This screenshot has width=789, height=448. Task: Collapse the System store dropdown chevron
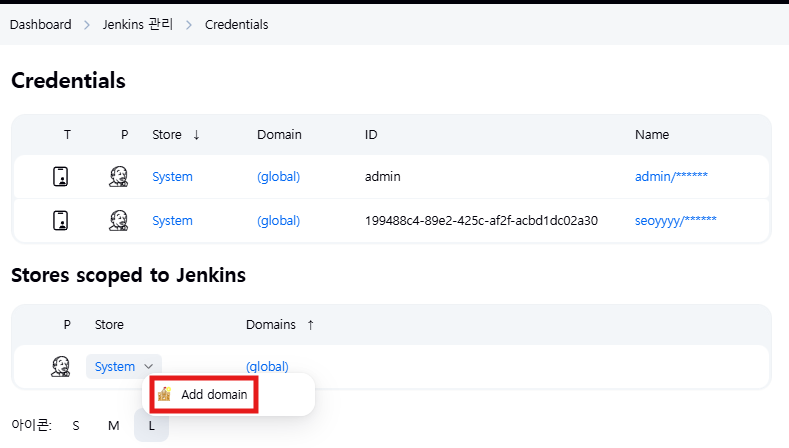pyautogui.click(x=148, y=366)
